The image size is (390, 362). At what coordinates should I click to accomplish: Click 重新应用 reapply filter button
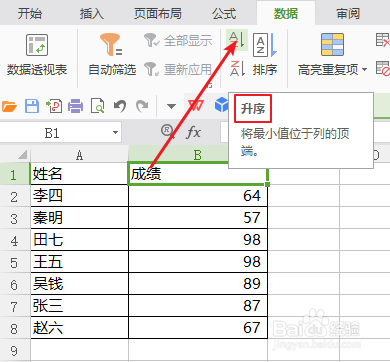click(178, 69)
